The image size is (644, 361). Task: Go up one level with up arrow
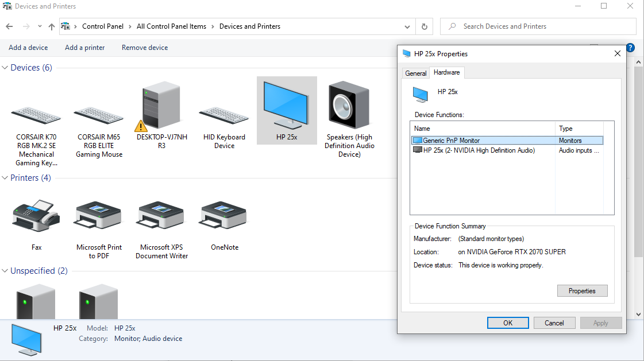(51, 26)
